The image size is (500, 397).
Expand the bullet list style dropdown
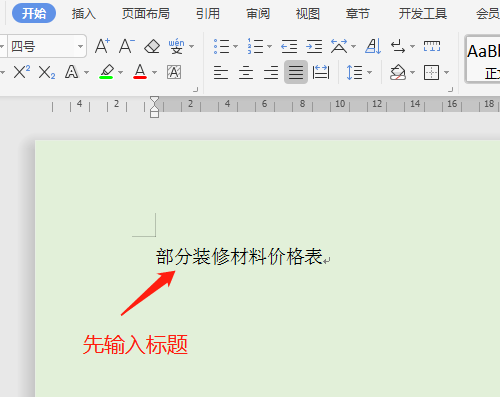click(235, 46)
